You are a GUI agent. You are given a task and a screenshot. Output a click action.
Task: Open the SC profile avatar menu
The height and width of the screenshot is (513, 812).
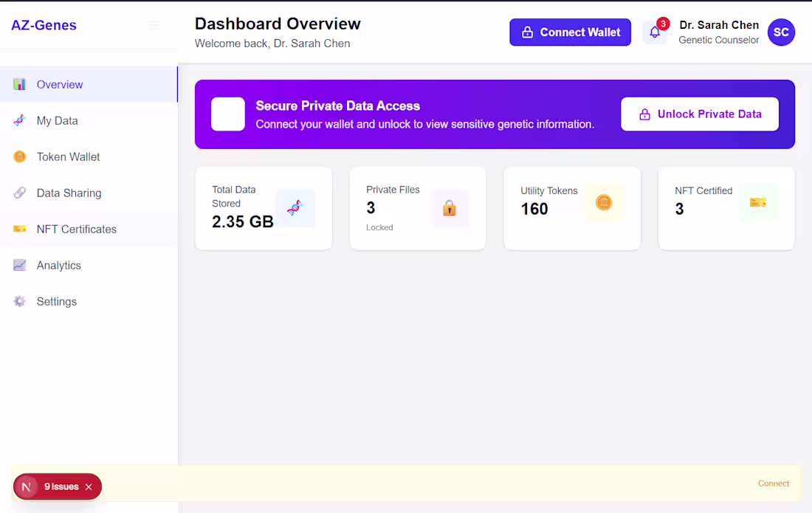click(781, 32)
